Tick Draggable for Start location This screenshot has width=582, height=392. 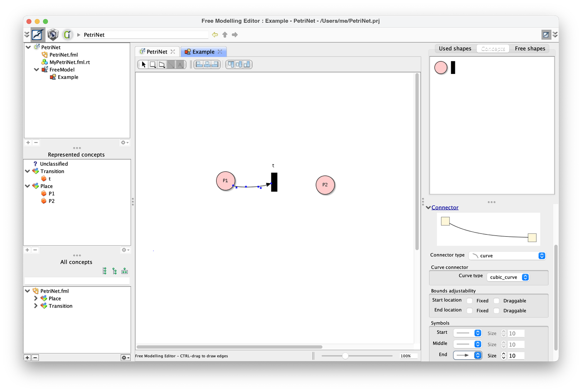[496, 301]
